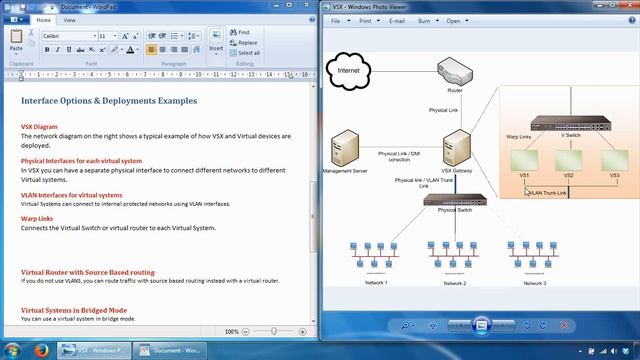Click the WordPad zoom slider handle
The width and height of the screenshot is (640, 360).
[x=274, y=331]
